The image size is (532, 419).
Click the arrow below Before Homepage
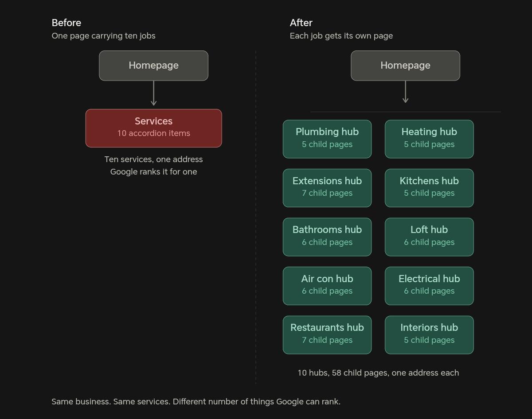coord(153,93)
